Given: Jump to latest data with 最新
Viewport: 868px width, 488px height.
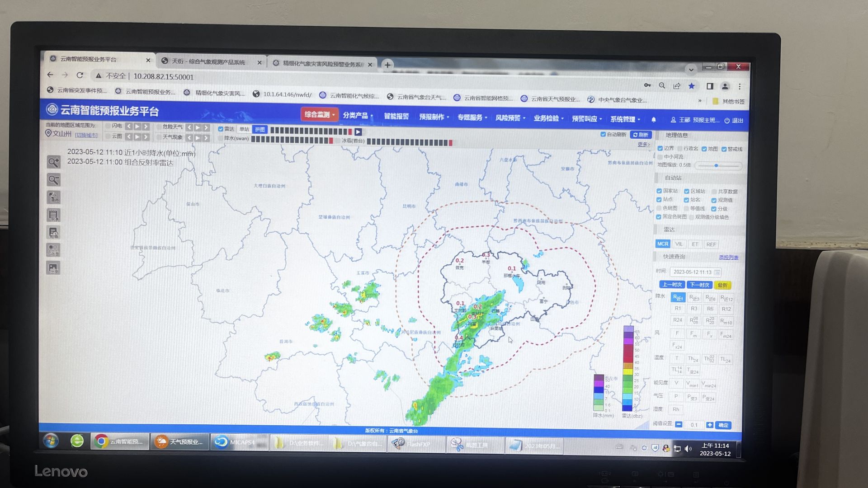Looking at the screenshot, I should pos(722,285).
